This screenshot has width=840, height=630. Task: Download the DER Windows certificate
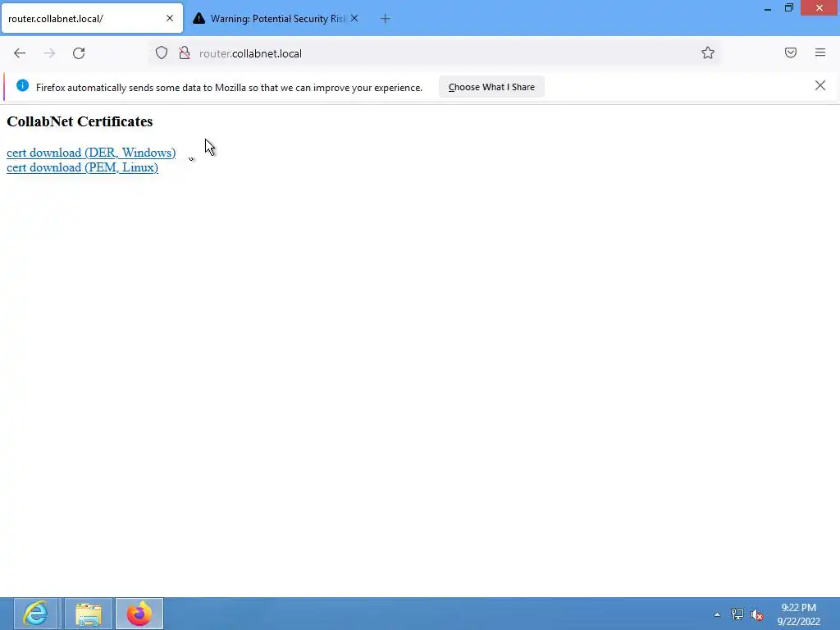point(91,153)
